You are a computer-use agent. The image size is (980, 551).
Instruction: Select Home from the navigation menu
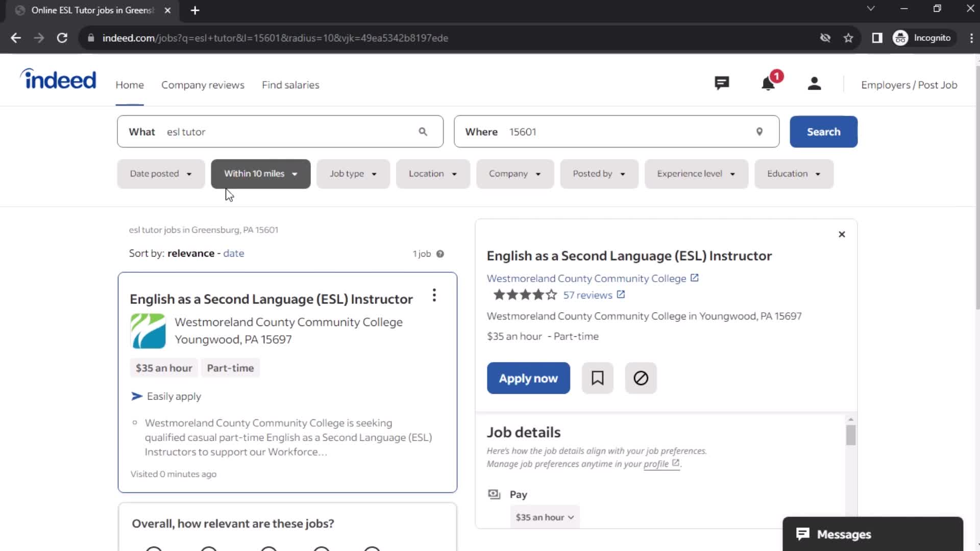click(x=130, y=85)
